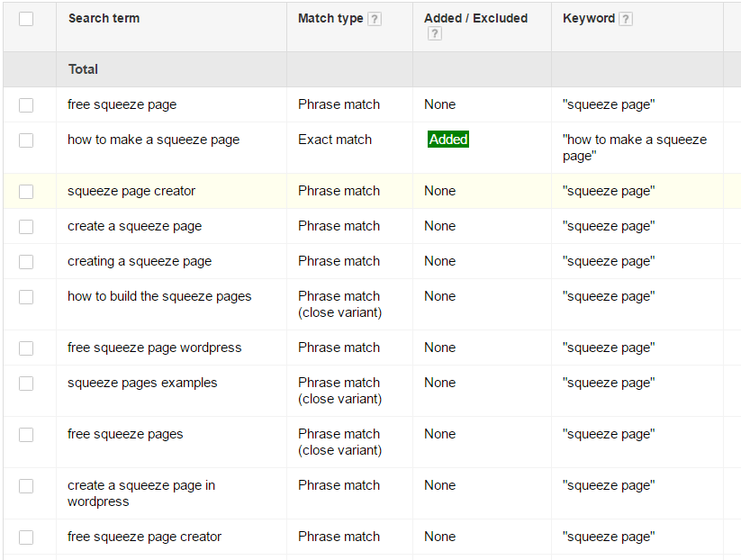Select the 'creating a squeeze page' checkbox
The width and height of the screenshot is (741, 560).
pos(26,262)
